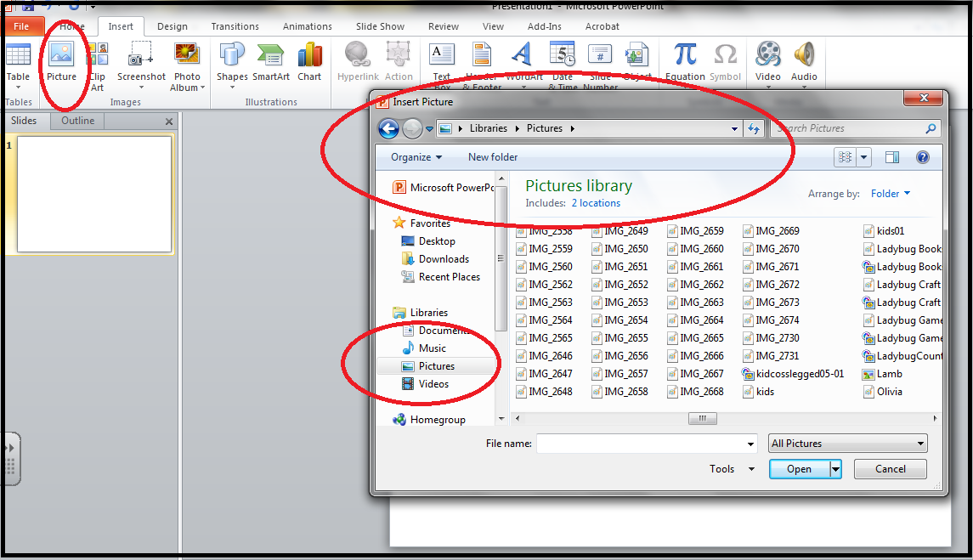Select Videos library in navigation pane
This screenshot has width=973, height=560.
425,384
